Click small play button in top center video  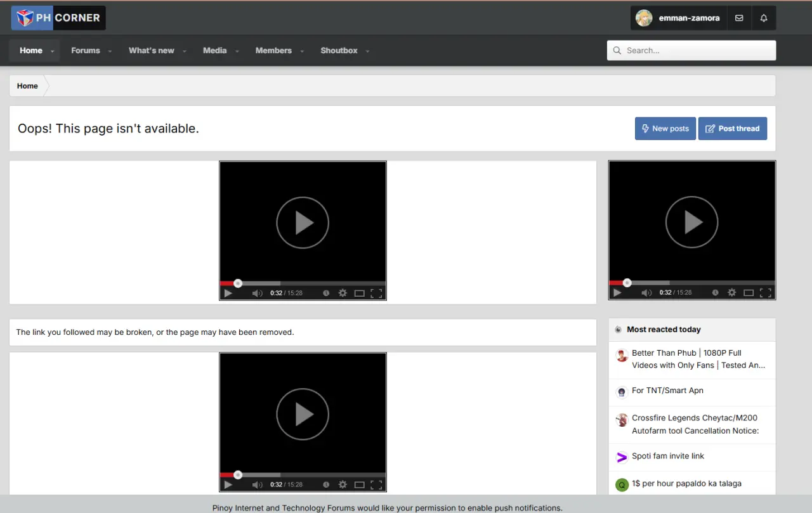click(x=228, y=293)
